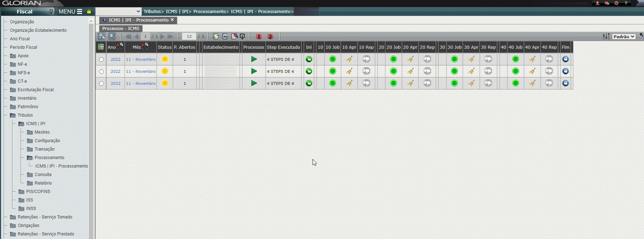The width and height of the screenshot is (644, 239).
Task: Click the red gear number 1 icon
Action: point(259,36)
